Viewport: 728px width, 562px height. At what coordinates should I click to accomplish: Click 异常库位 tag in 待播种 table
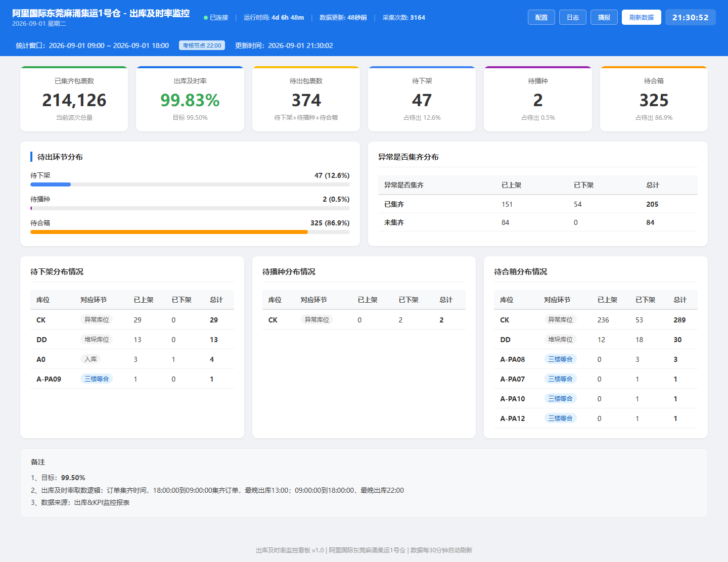[x=317, y=320]
